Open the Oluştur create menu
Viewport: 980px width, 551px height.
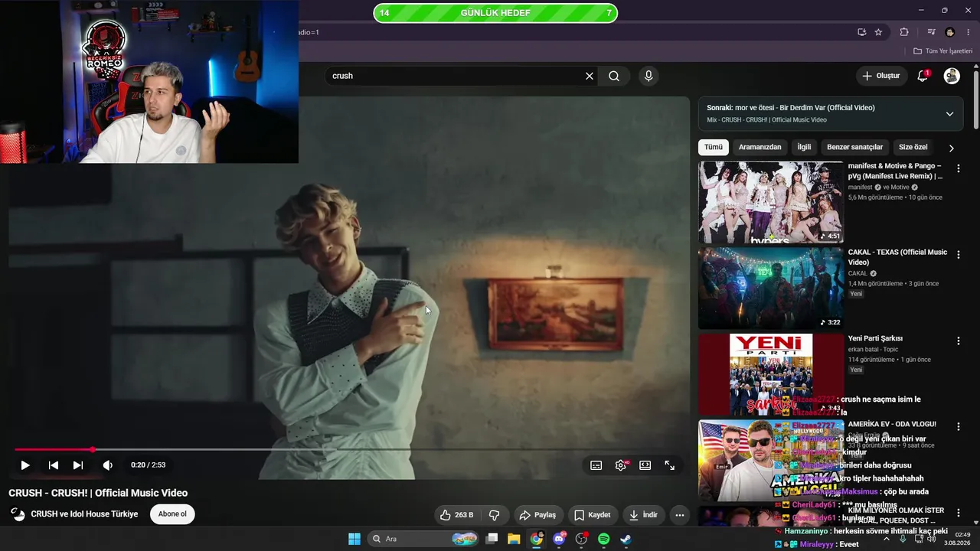(881, 76)
